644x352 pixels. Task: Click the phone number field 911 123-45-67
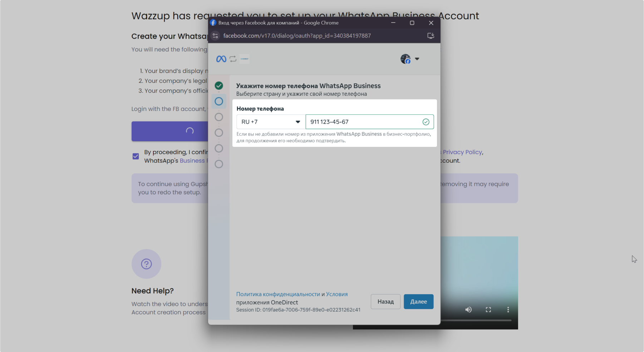tap(370, 122)
